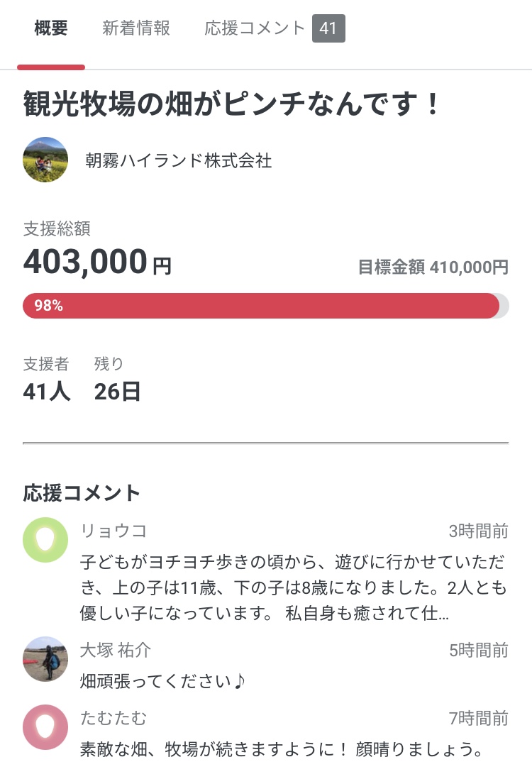Screen dimensions: 532x779
Task: Click the 41人 supporters count
Action: click(x=47, y=391)
